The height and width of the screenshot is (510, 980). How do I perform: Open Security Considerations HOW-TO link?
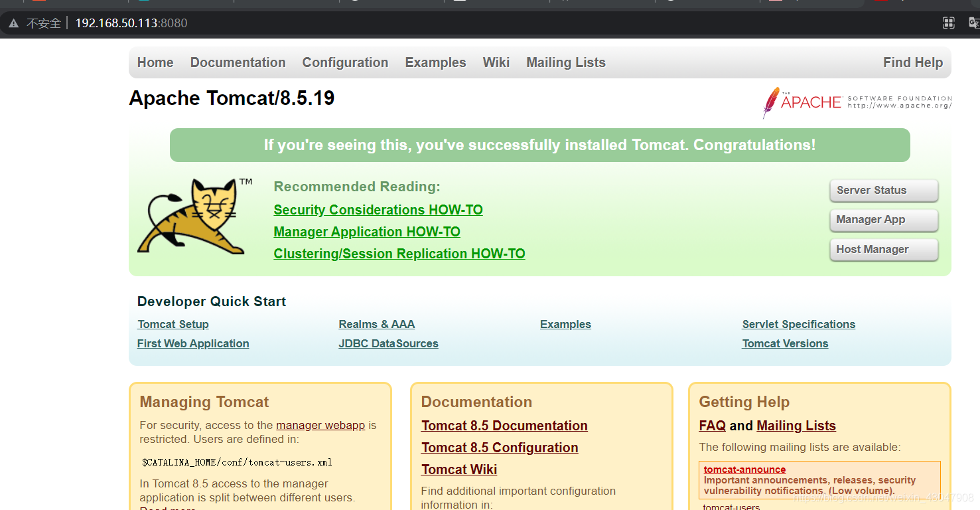point(378,210)
